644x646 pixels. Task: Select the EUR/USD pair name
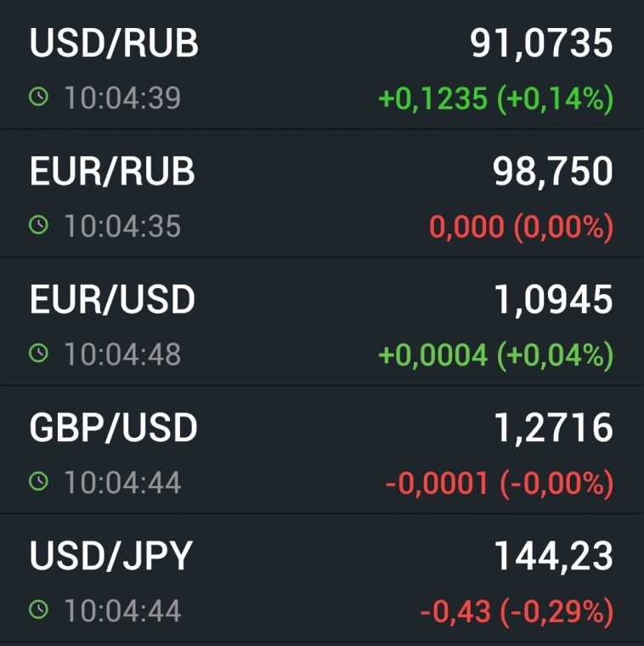click(x=112, y=299)
